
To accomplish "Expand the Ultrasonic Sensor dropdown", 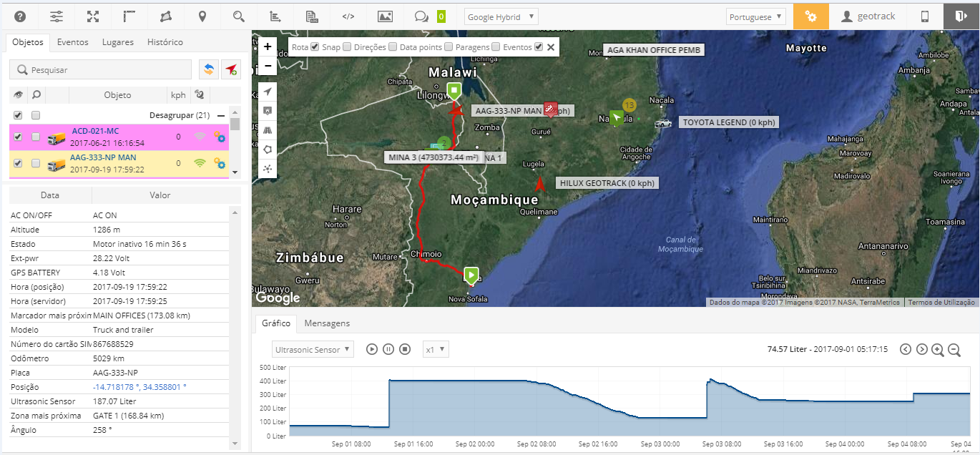I will 313,349.
